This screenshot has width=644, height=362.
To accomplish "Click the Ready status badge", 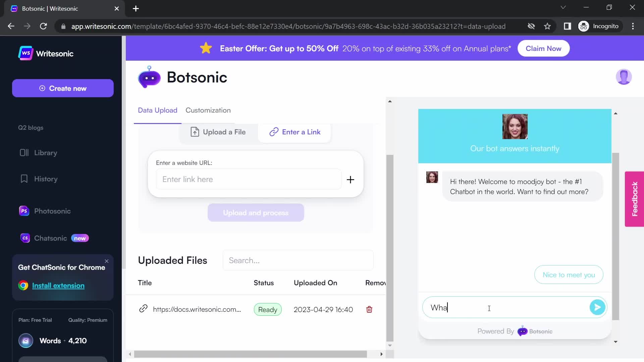I will coord(268,310).
